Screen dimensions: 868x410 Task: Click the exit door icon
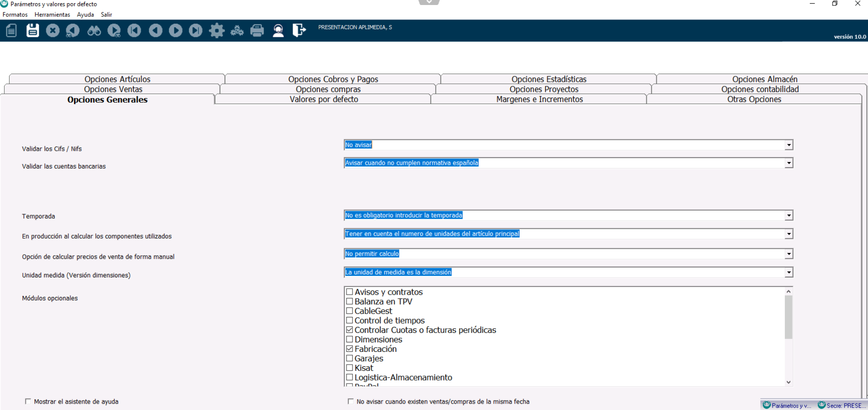coord(299,30)
